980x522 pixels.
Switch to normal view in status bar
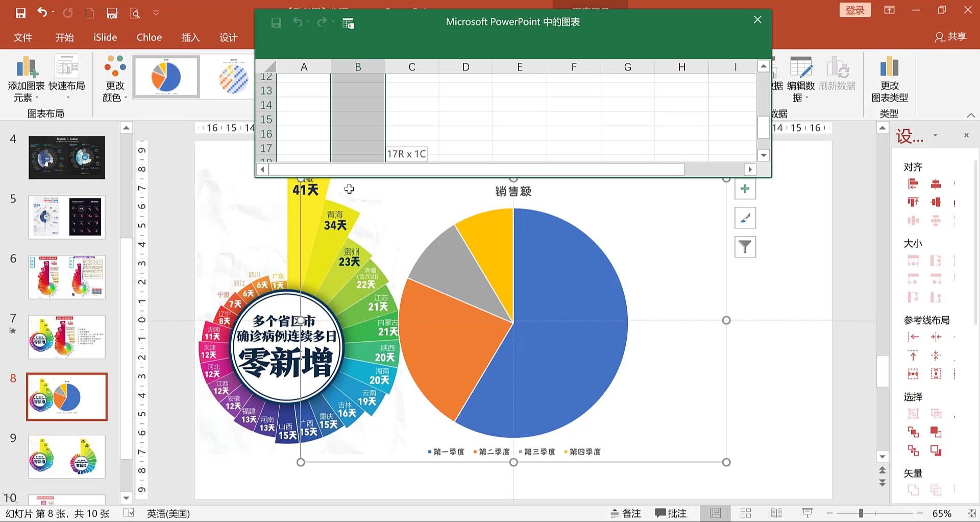click(x=716, y=513)
